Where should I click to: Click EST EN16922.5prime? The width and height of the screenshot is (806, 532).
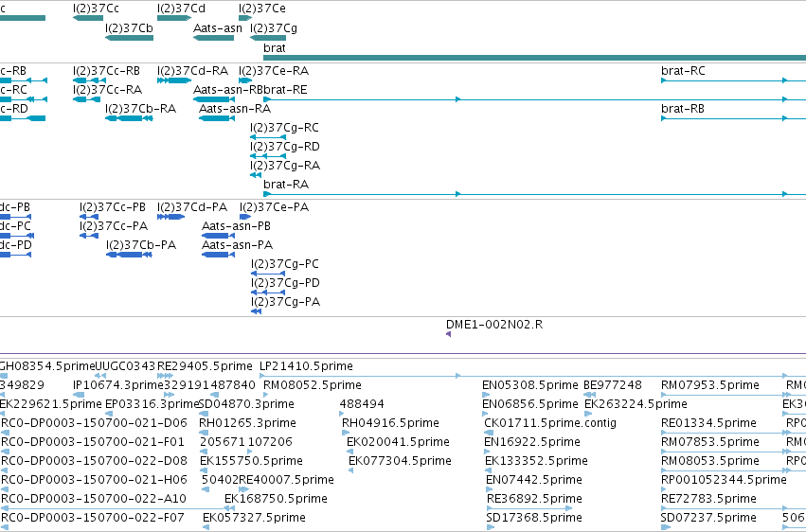pyautogui.click(x=532, y=442)
